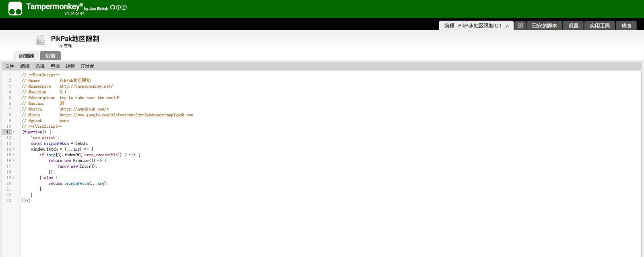Click the script document icon beside PikPak title
This screenshot has height=257, width=644.
(41, 41)
